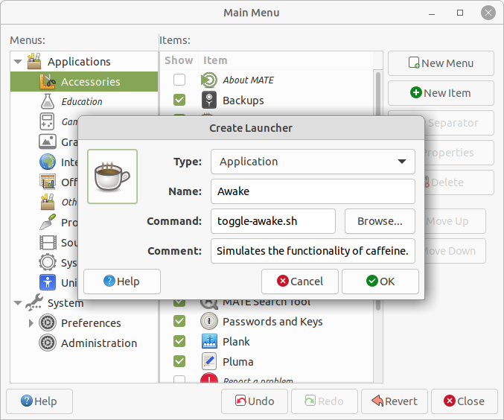This screenshot has width=504, height=420.
Task: Click the Internet globe icon
Action: point(48,162)
